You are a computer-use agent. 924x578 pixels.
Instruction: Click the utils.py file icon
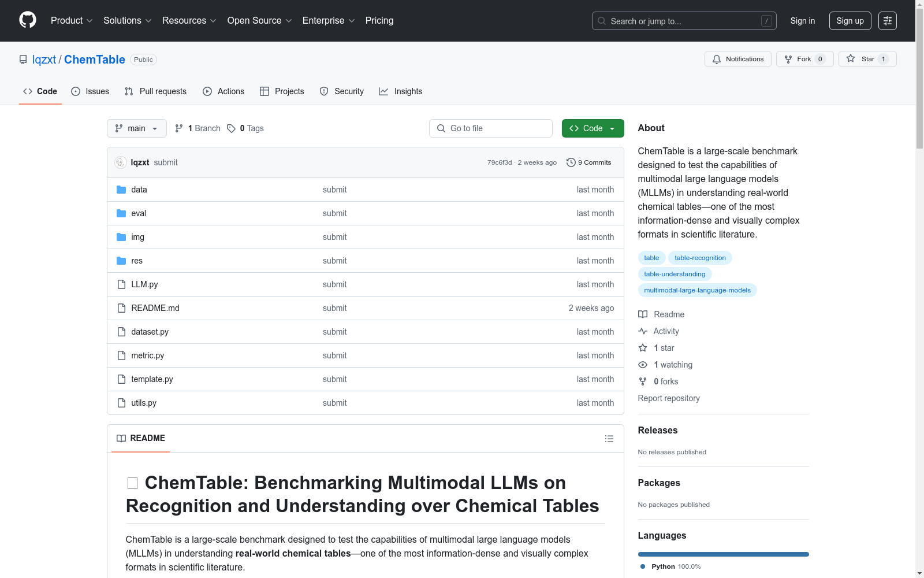coord(121,403)
